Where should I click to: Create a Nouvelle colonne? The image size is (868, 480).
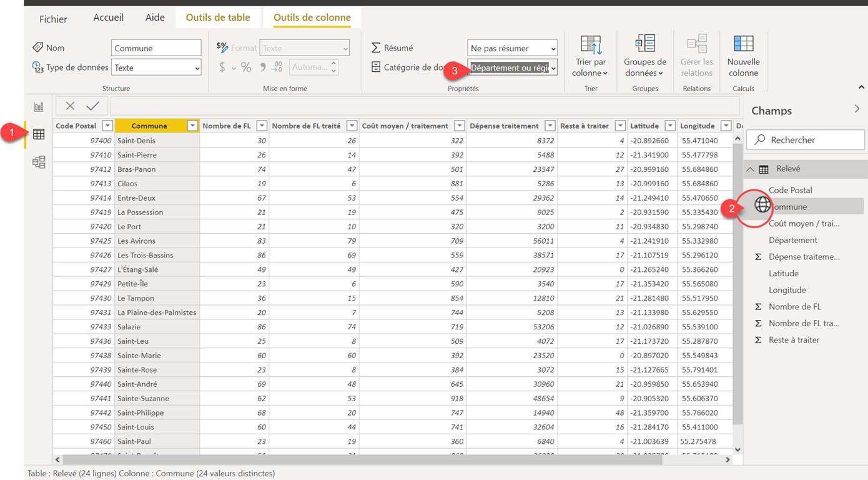[743, 56]
